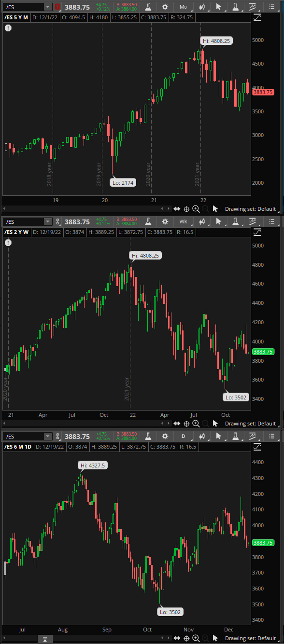Click Lo: 2174 bubble on monthly chart
284x644 pixels.
click(x=123, y=183)
